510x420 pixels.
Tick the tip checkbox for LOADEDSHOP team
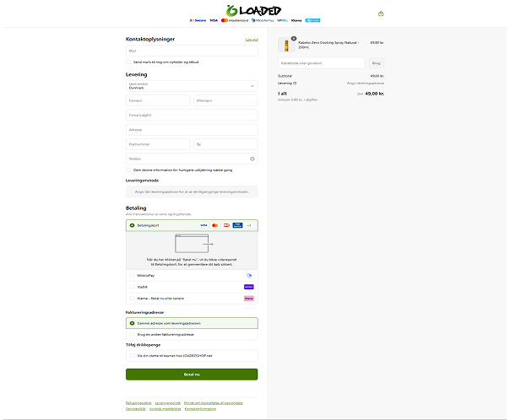click(132, 356)
